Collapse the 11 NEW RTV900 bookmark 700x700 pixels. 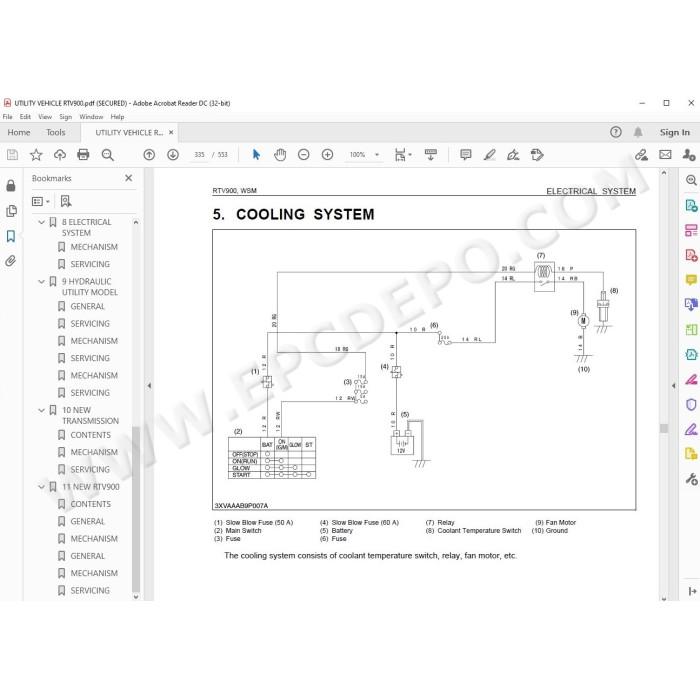coord(42,487)
